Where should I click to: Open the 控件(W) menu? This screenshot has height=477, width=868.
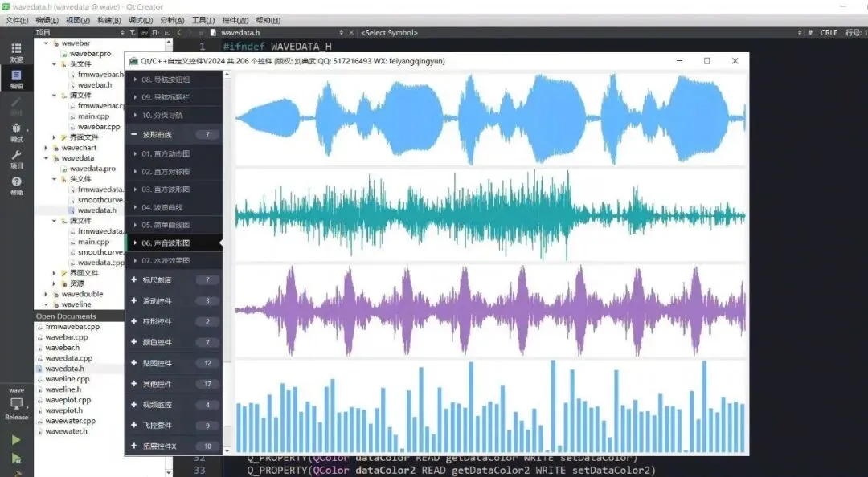pyautogui.click(x=235, y=20)
